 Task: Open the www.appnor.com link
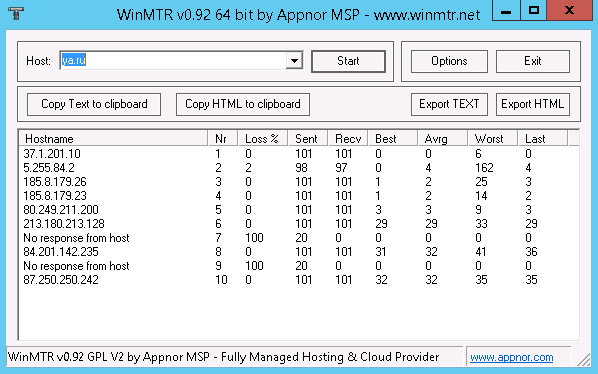pyautogui.click(x=511, y=358)
